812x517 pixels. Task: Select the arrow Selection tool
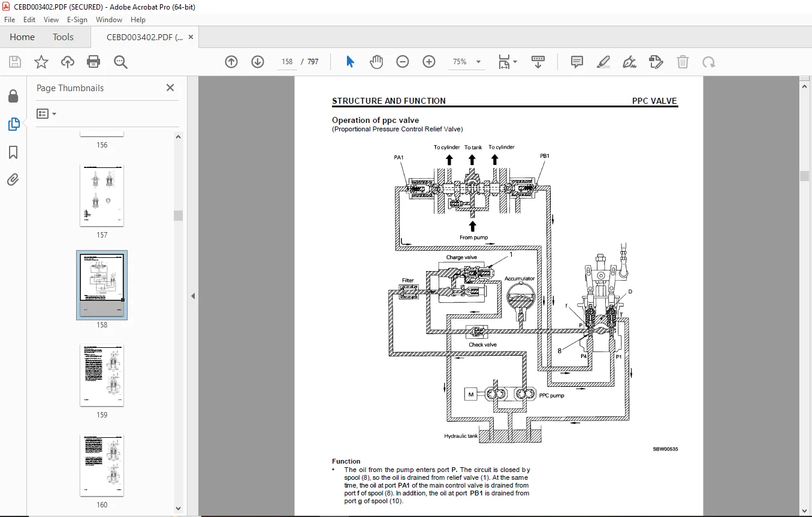click(x=350, y=62)
